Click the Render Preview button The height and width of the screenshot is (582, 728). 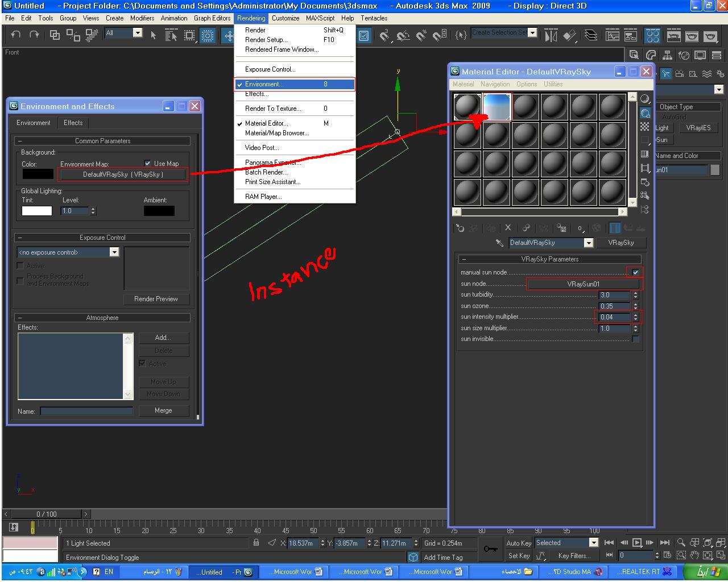pos(156,299)
